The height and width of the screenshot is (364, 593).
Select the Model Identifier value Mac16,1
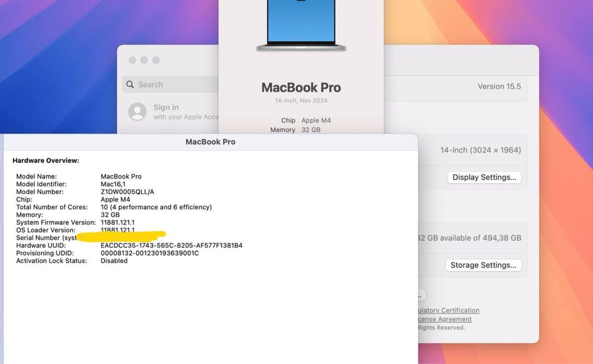(113, 184)
